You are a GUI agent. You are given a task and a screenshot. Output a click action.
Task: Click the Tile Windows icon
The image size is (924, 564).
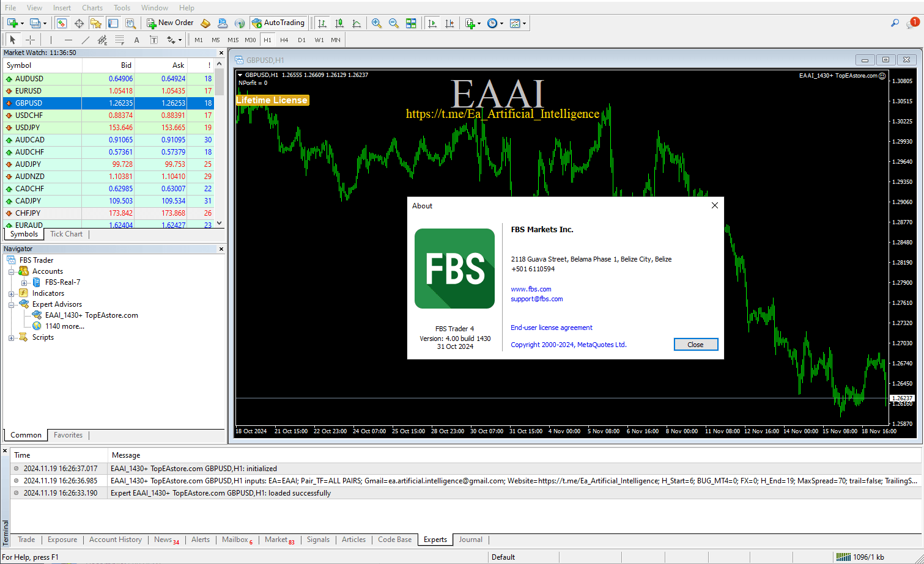411,23
